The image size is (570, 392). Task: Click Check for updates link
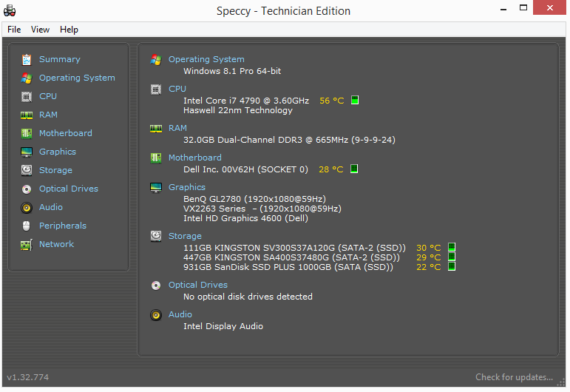click(514, 377)
